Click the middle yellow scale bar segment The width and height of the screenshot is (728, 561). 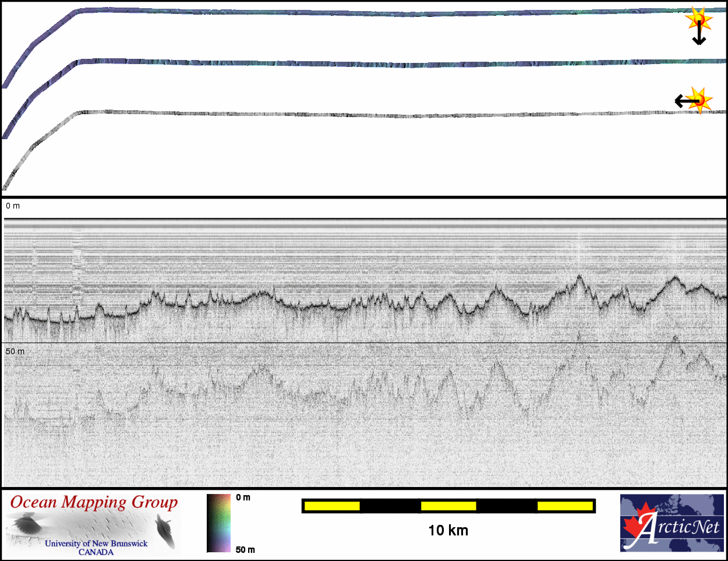[448, 506]
